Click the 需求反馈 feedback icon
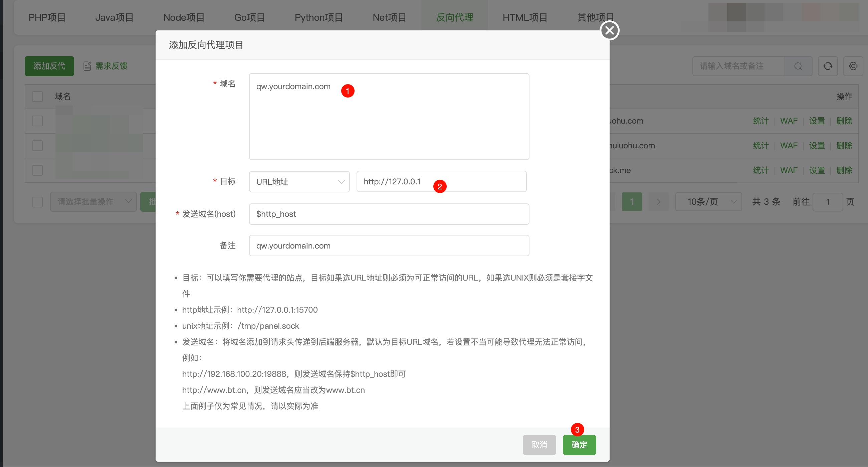Viewport: 868px width, 467px height. (x=87, y=66)
